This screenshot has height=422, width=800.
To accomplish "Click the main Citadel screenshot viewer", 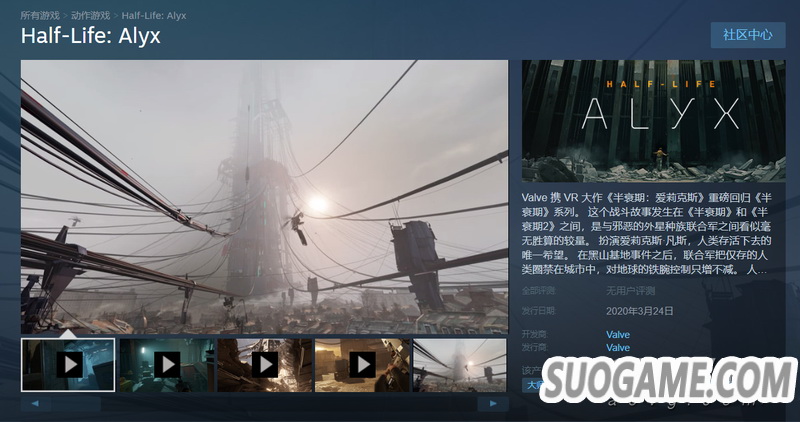I will (264, 197).
